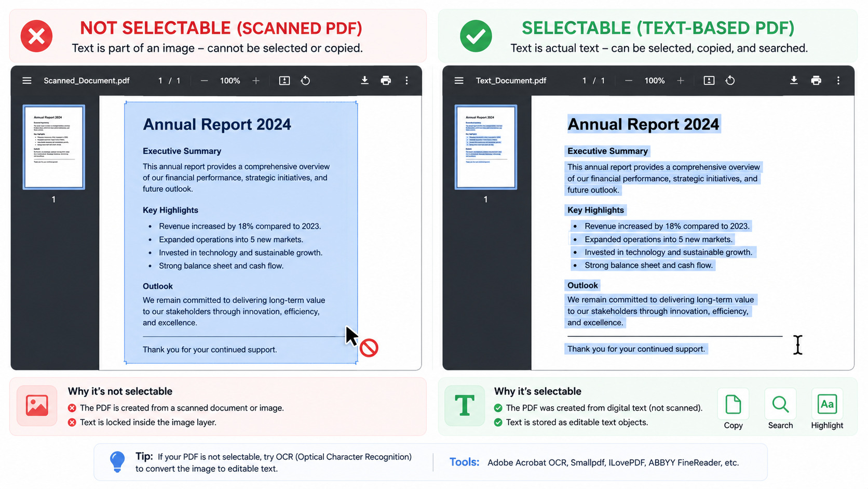The image size is (868, 489).
Task: Download Text_Document.pdf
Action: pos(794,80)
